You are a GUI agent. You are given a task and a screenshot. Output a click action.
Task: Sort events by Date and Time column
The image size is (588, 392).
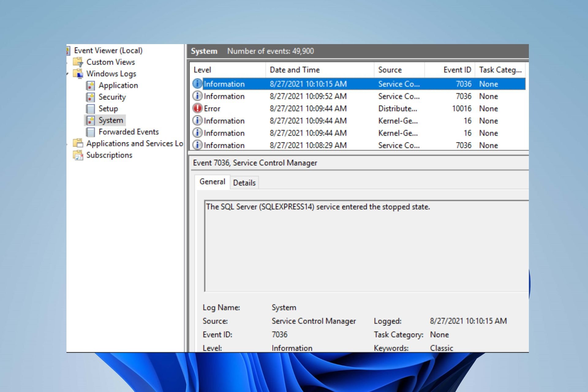pyautogui.click(x=320, y=70)
